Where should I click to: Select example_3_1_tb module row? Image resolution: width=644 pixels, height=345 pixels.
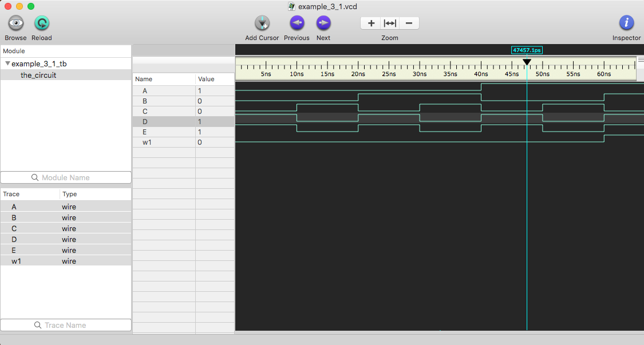(66, 64)
